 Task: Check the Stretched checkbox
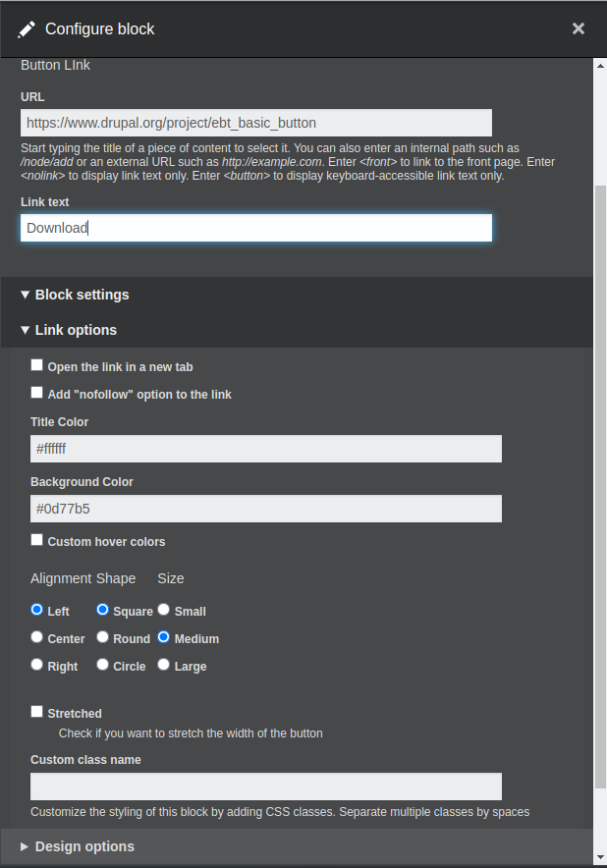[36, 711]
